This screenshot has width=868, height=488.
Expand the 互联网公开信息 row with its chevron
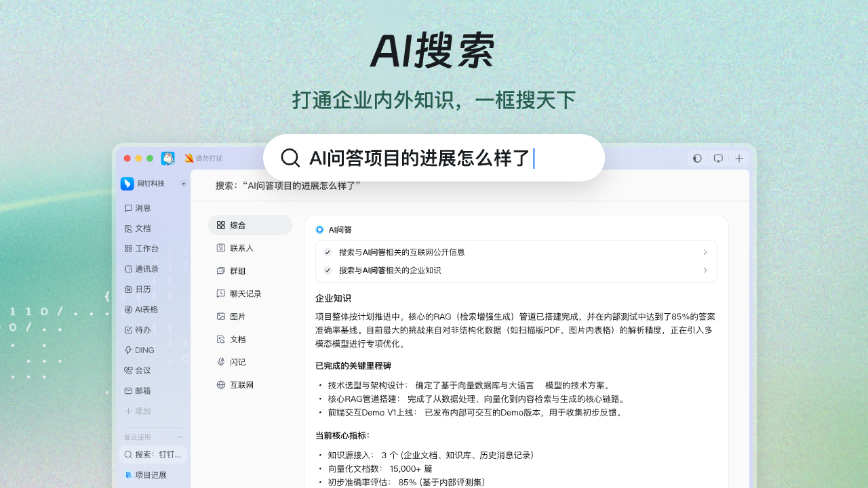(x=705, y=252)
